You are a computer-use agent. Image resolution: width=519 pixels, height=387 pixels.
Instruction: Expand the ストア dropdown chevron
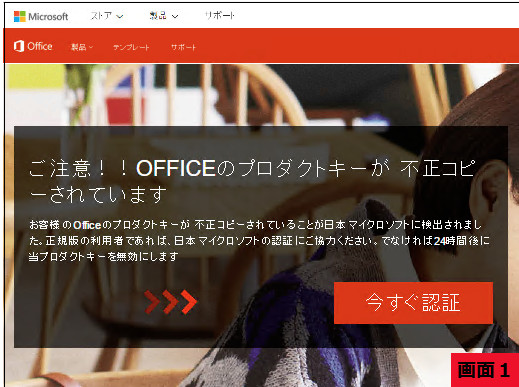[x=120, y=16]
